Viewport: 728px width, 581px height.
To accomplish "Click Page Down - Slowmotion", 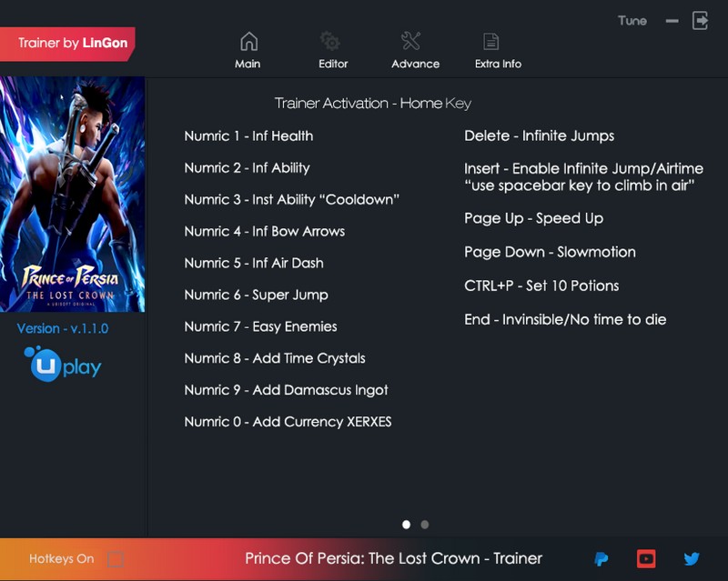I will point(551,252).
